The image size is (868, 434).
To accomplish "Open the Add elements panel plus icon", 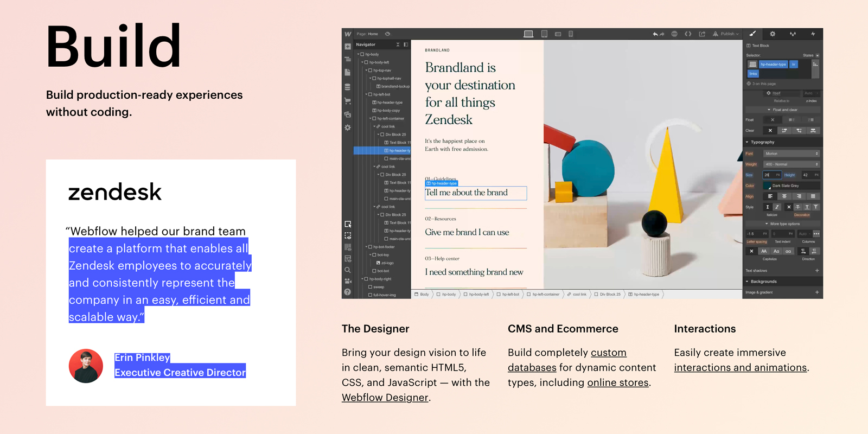I will [348, 47].
